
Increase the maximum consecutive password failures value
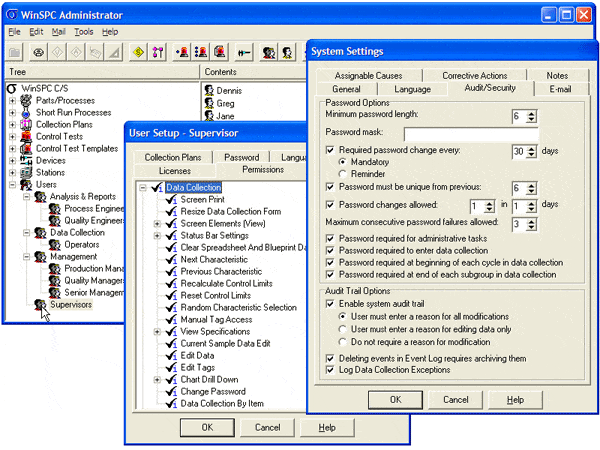pyautogui.click(x=530, y=221)
